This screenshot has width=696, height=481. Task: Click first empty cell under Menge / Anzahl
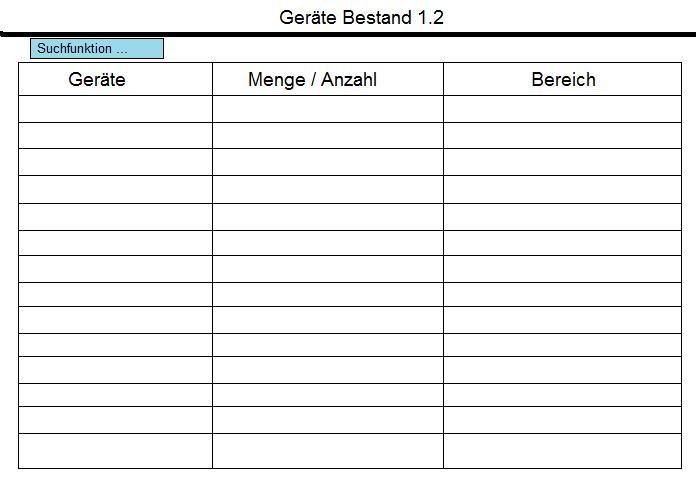coord(328,109)
